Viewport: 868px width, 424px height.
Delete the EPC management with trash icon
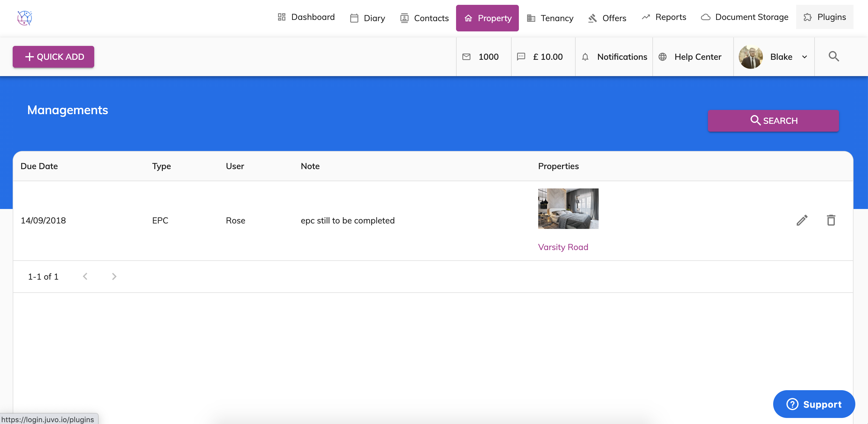pos(831,220)
